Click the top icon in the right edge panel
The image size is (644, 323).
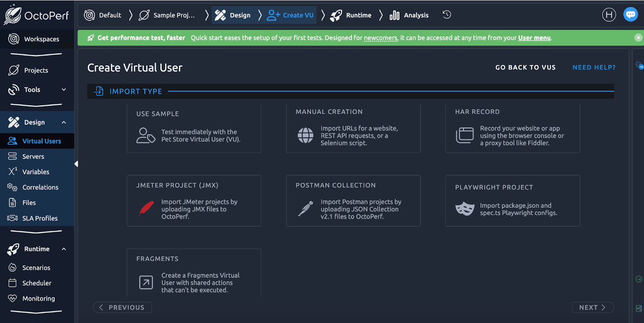point(639,65)
